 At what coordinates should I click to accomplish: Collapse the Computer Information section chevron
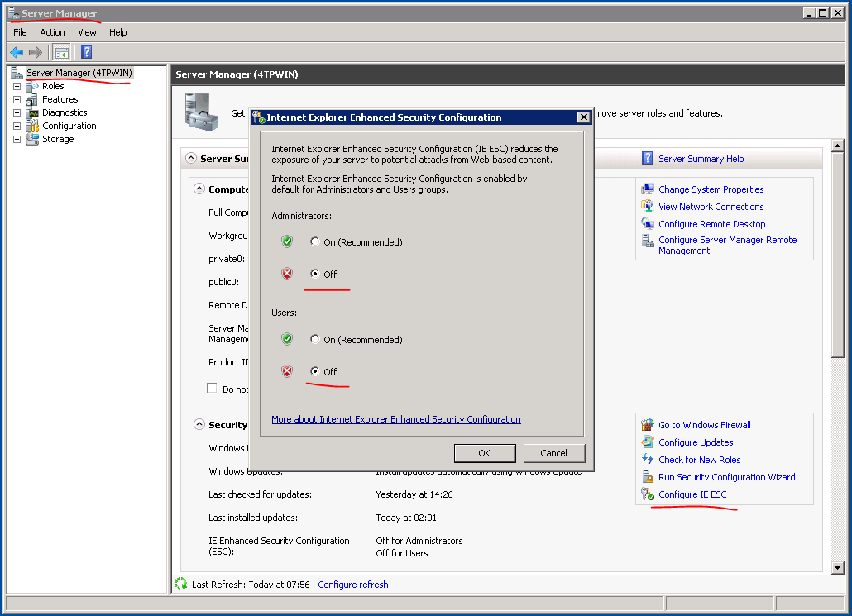[199, 189]
